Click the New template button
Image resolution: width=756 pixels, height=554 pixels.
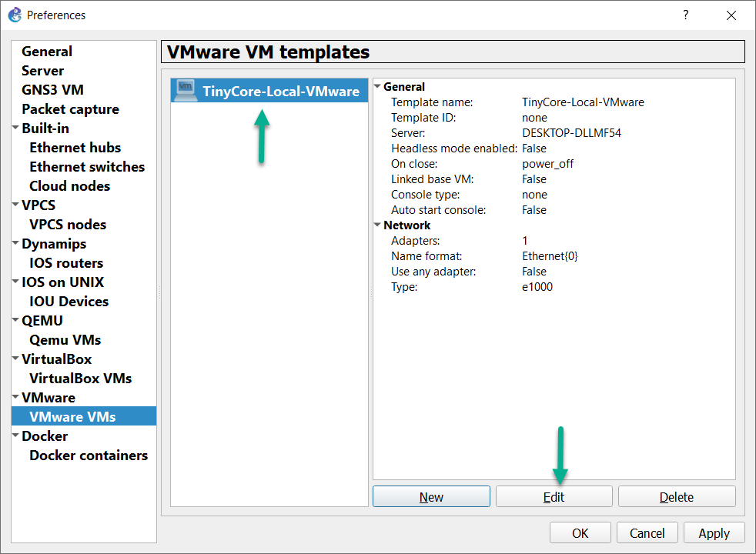431,496
